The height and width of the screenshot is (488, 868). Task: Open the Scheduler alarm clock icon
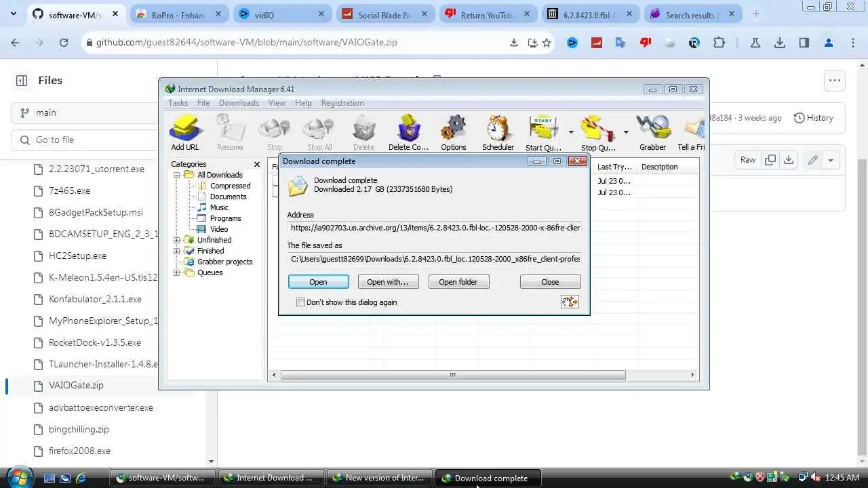(498, 133)
